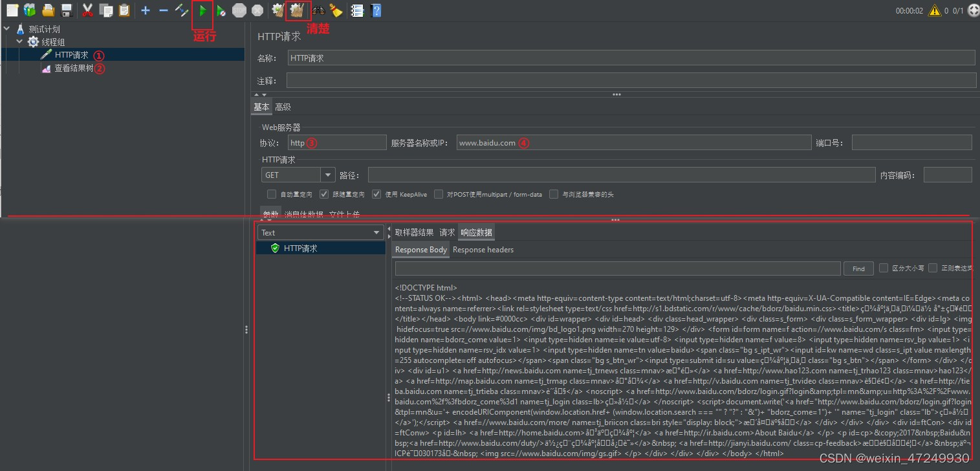Click the Cut scissors icon
Screen dimensions: 980x471
[88, 10]
